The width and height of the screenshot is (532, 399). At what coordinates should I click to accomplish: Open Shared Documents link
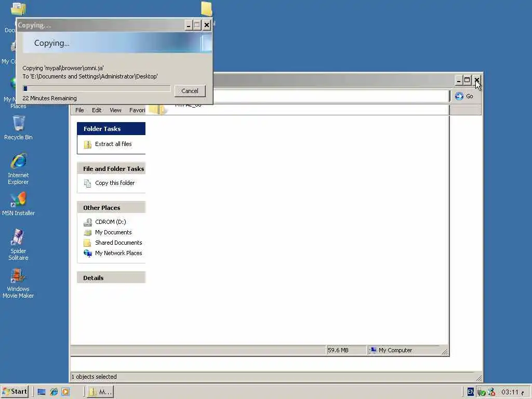click(118, 243)
